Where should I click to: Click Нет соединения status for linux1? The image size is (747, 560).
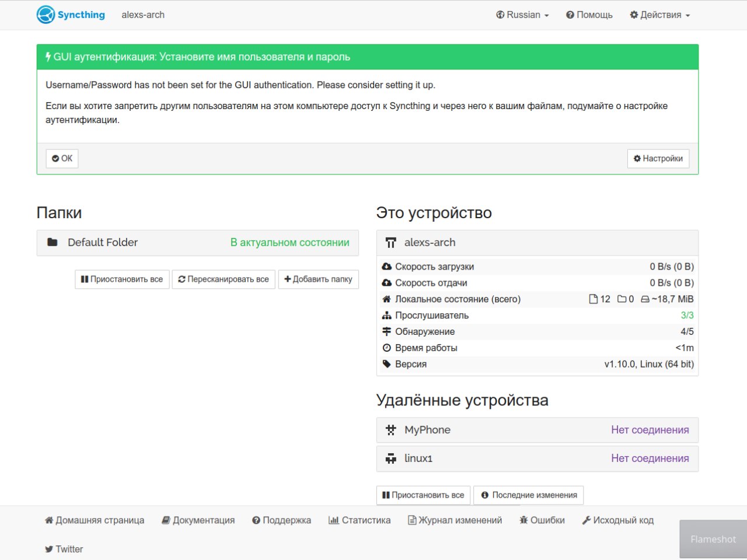click(650, 459)
